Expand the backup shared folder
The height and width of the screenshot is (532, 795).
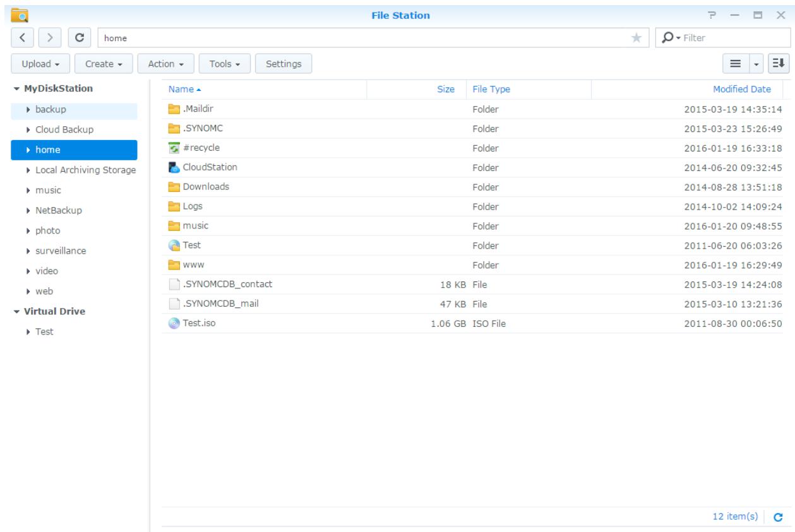coord(28,110)
